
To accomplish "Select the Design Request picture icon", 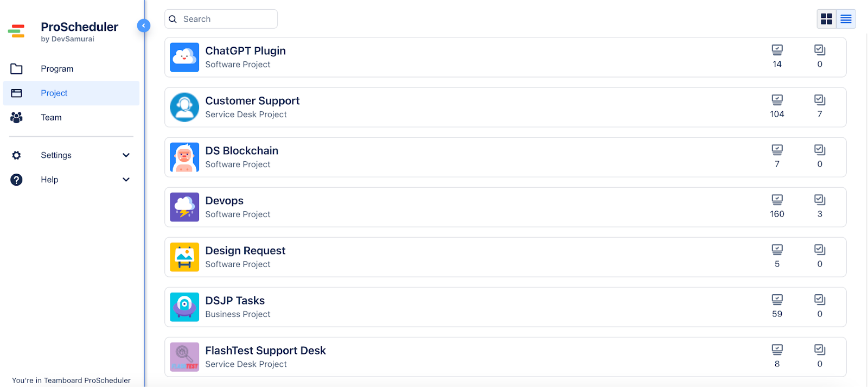I will (184, 257).
